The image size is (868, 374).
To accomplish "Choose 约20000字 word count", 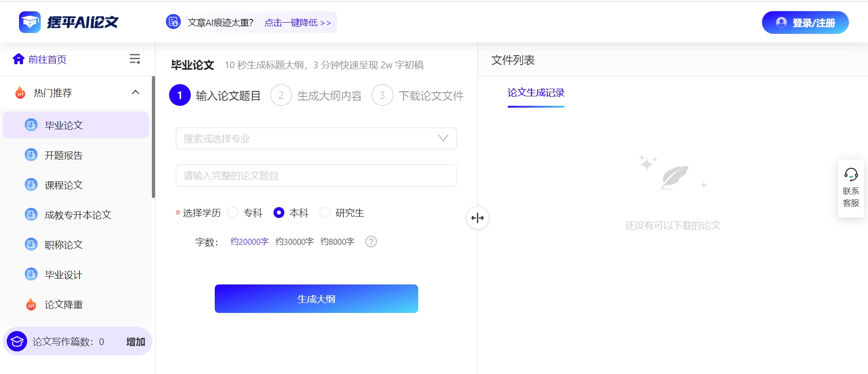I will pyautogui.click(x=250, y=241).
